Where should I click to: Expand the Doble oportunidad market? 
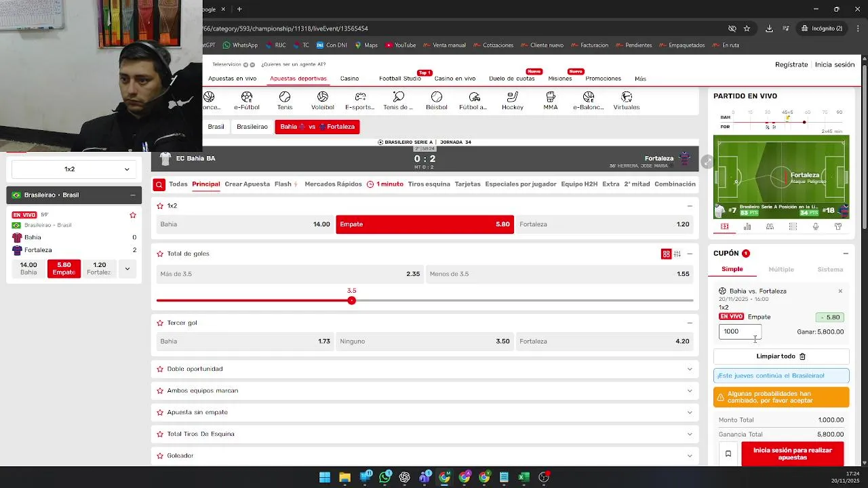690,369
